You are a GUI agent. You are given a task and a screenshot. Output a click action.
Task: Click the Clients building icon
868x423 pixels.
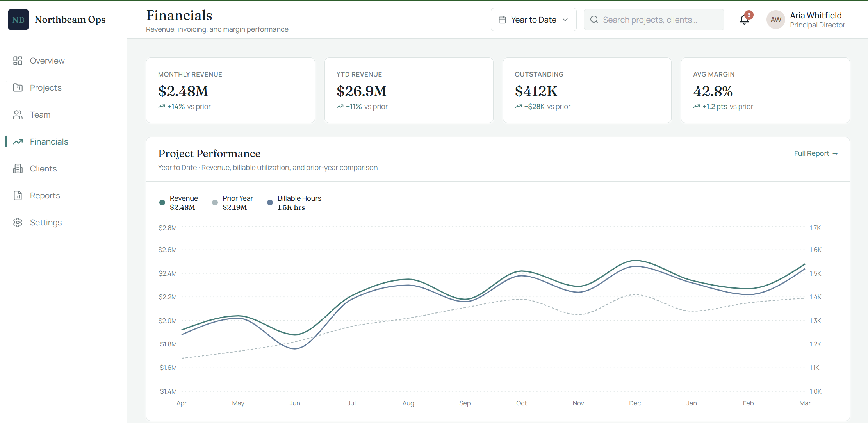[x=18, y=168]
